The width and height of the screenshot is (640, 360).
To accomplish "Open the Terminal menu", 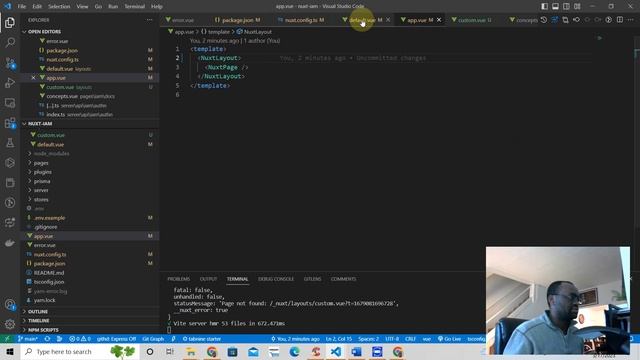I will [x=135, y=7].
